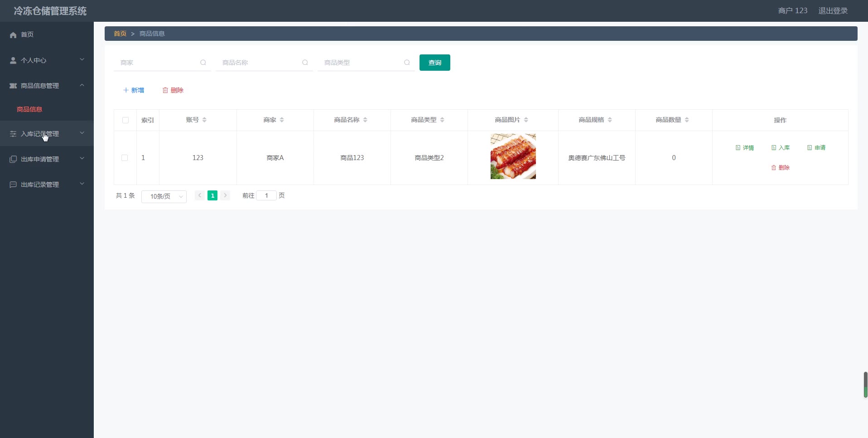Go to previous page arrow
Viewport: 868px width, 438px height.
coord(200,195)
